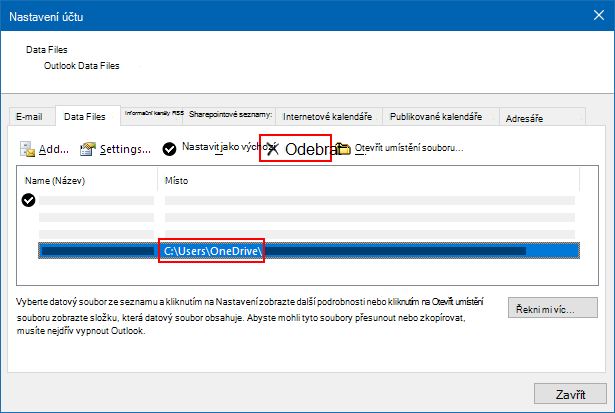The width and height of the screenshot is (615, 413).
Task: Close the Nastavení účtu dialog with X
Action: [x=599, y=15]
